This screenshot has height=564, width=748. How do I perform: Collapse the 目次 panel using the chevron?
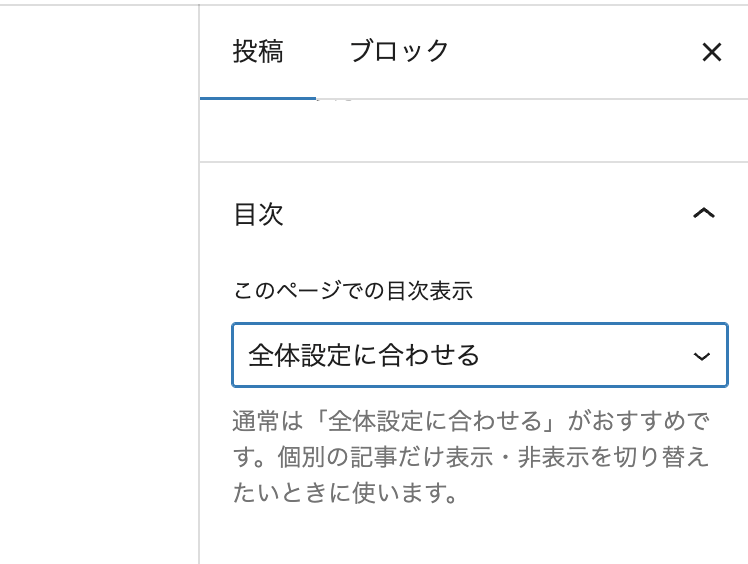pos(704,213)
